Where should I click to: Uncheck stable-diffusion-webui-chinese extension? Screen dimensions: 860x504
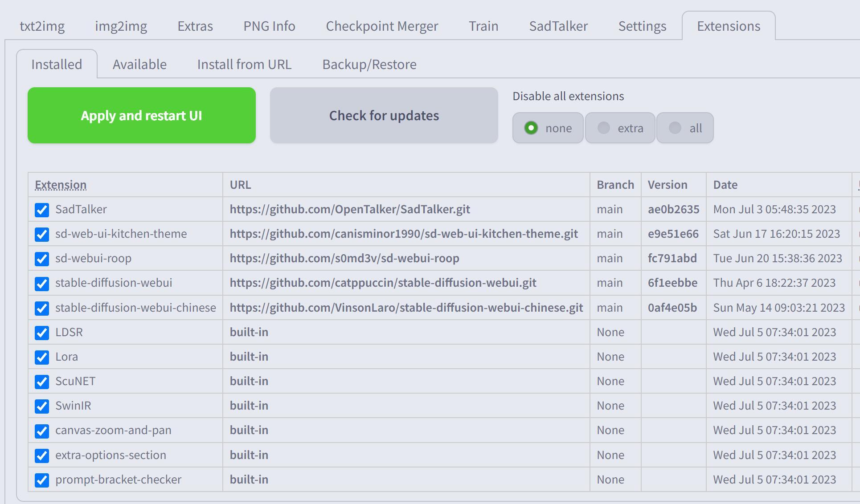click(42, 308)
